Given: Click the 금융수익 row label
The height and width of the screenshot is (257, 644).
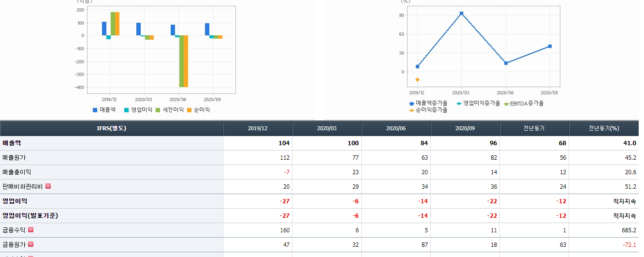Looking at the screenshot, I should [x=14, y=230].
